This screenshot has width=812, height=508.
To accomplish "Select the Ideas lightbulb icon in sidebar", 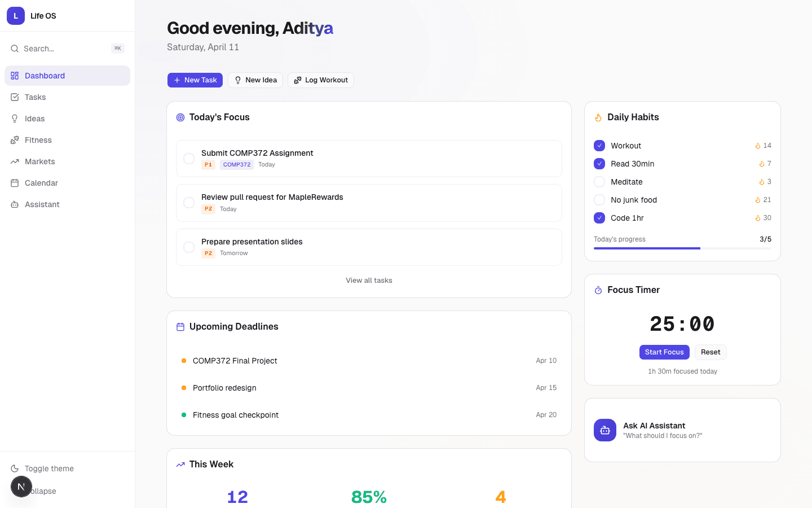I will 15,119.
